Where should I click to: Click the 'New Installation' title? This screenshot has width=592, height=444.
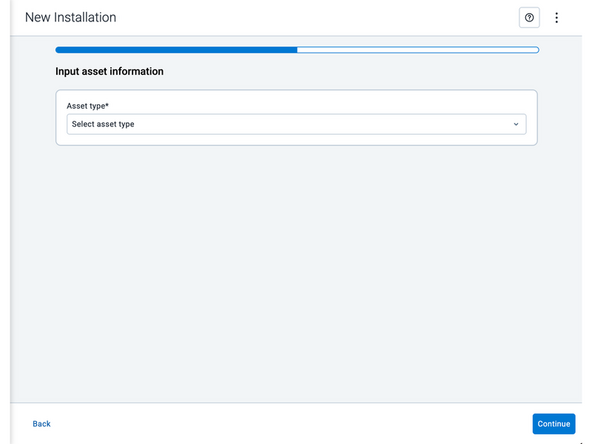(x=71, y=17)
